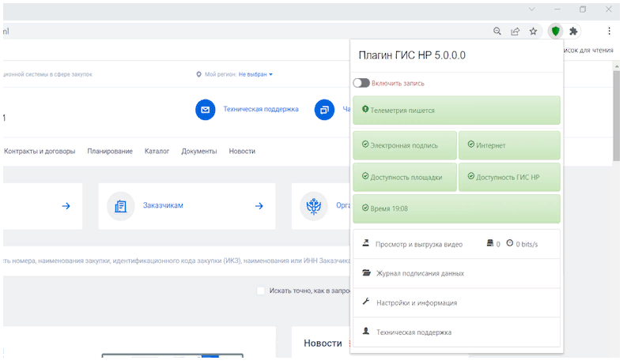This screenshot has height=364, width=627.
Task: Click the blue envelope technical support icon
Action: point(205,110)
